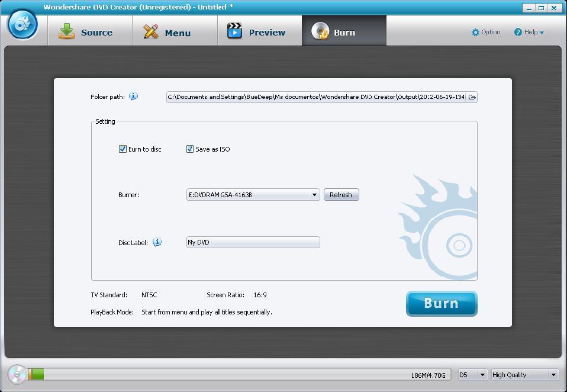Click the info icon beside Disc Label

(x=157, y=242)
